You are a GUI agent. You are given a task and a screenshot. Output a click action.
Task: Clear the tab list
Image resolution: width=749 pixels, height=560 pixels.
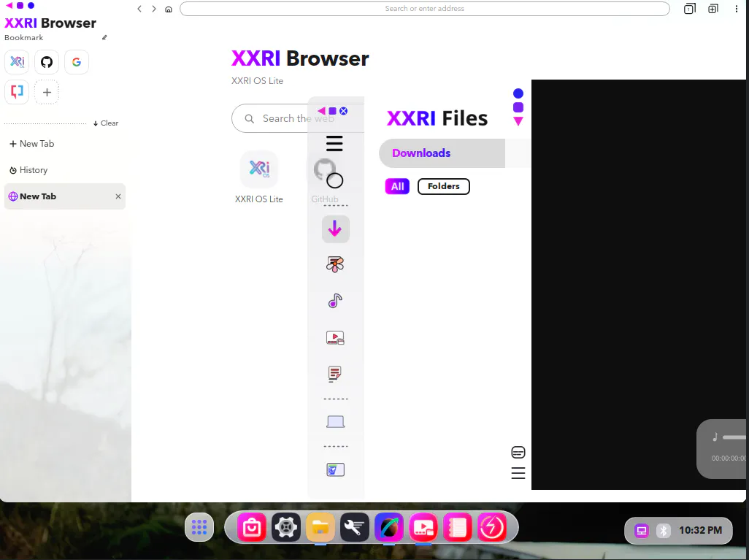(106, 123)
